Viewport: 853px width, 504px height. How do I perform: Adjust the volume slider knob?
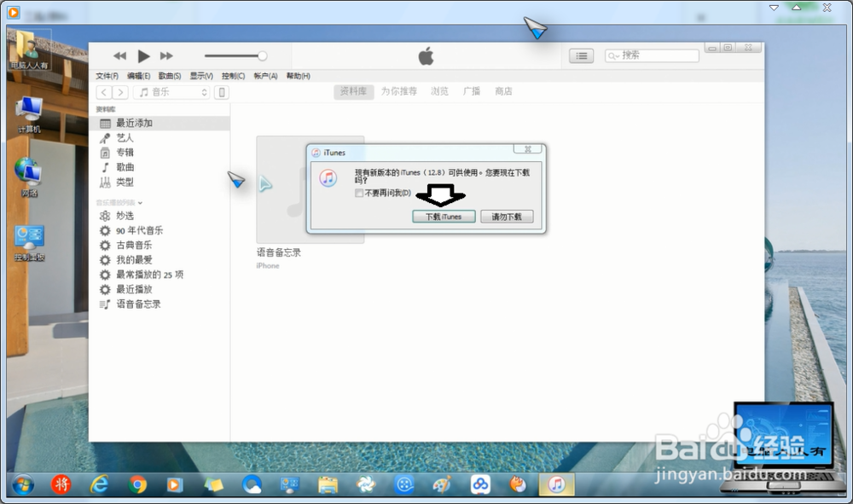(x=262, y=56)
